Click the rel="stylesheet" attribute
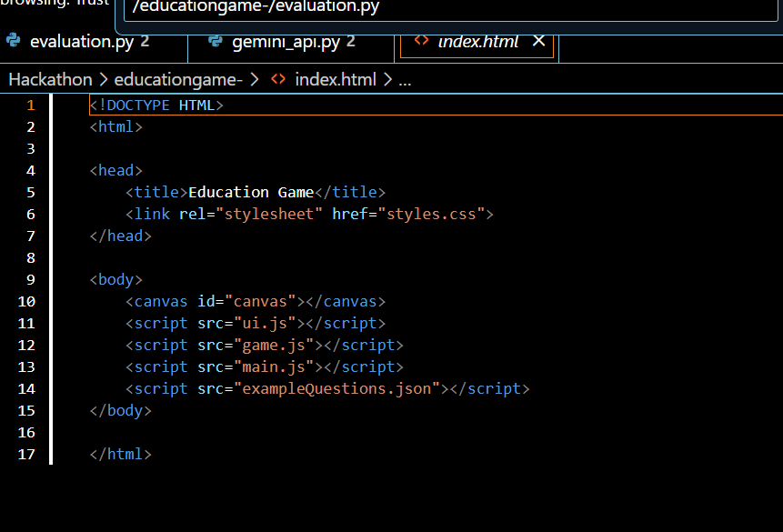The width and height of the screenshot is (783, 532). pos(251,215)
